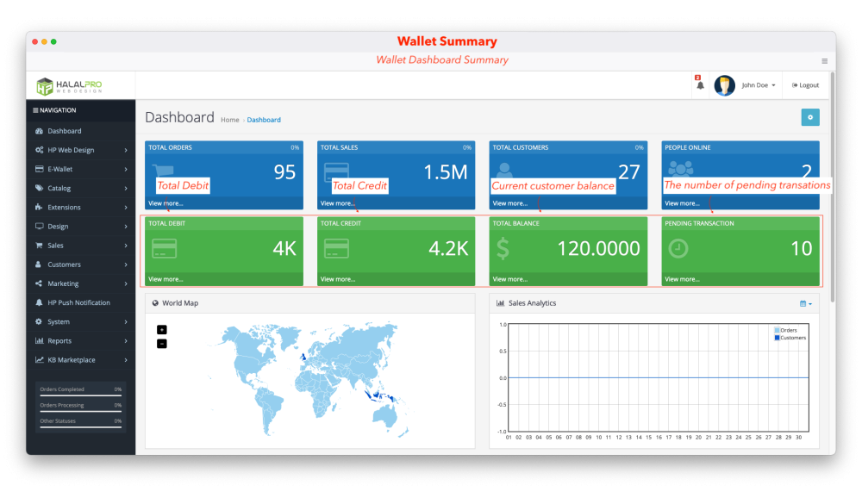
Task: Open the Sales Analytics date range dropdown
Action: coord(805,303)
